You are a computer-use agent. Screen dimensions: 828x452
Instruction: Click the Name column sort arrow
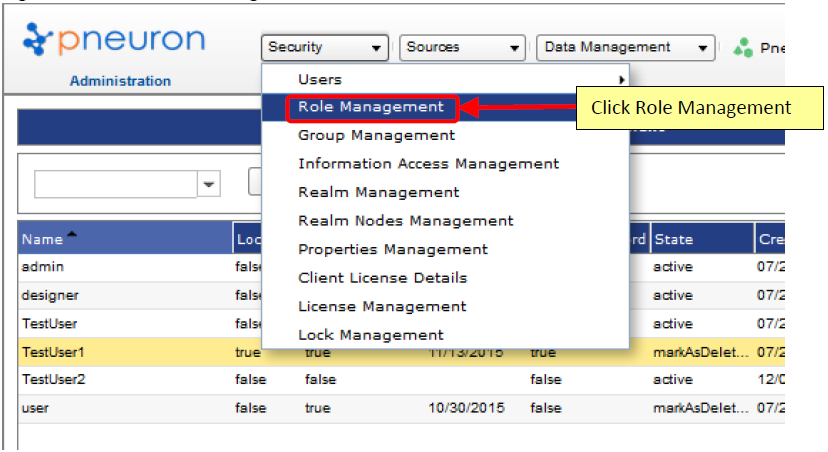click(x=72, y=234)
